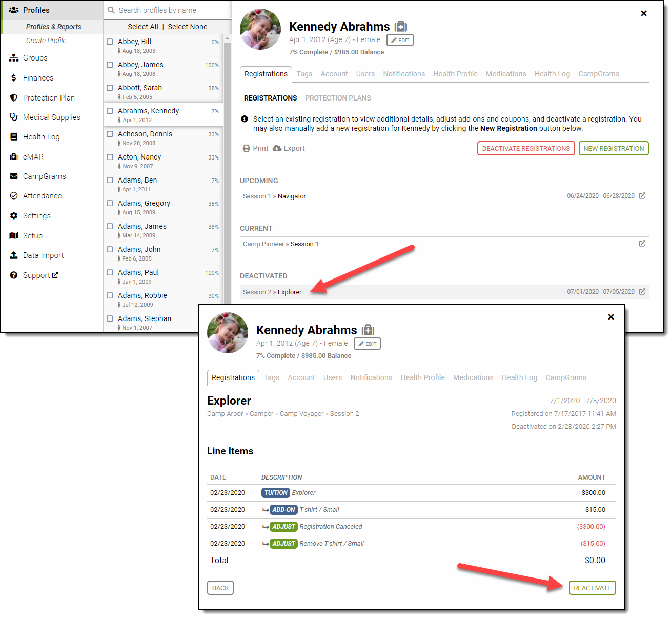Open the Protection Plans sub-tab
672x618 pixels.
tap(338, 98)
